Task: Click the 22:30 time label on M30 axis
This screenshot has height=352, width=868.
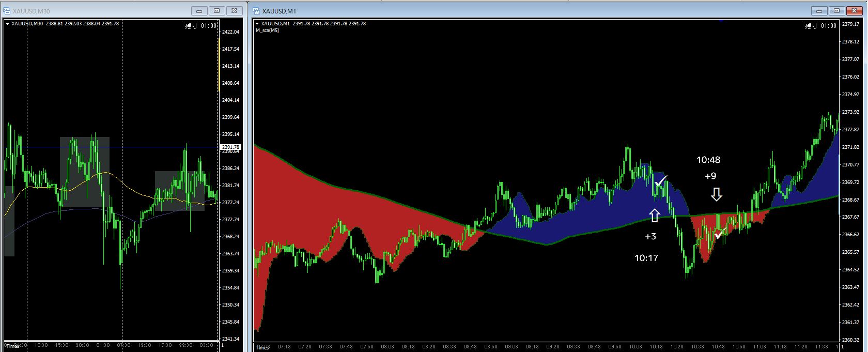Action: point(185,345)
